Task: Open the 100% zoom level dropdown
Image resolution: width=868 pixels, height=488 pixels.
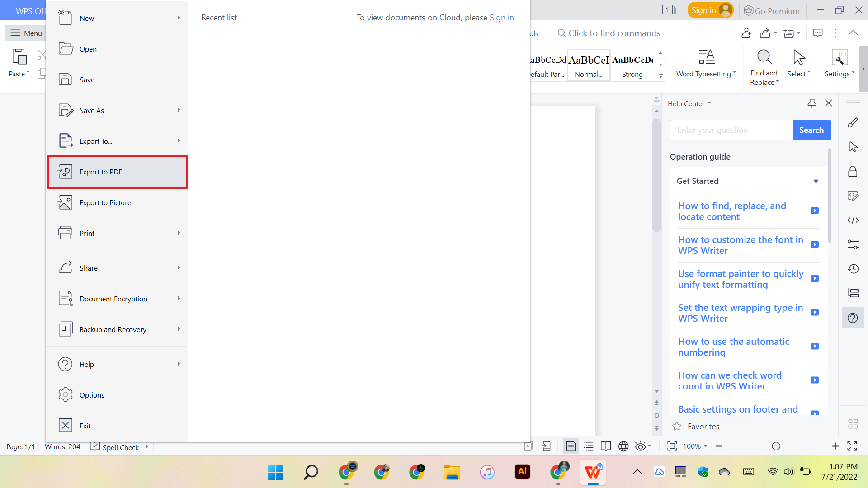Action: [695, 446]
